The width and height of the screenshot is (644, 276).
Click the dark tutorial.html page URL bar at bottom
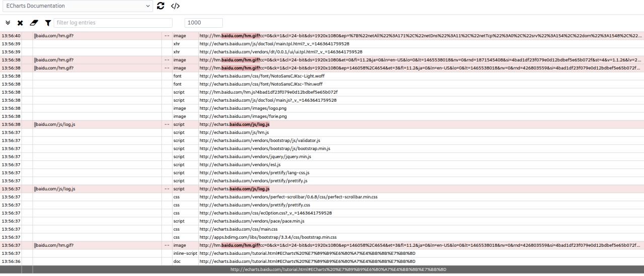click(x=338, y=269)
